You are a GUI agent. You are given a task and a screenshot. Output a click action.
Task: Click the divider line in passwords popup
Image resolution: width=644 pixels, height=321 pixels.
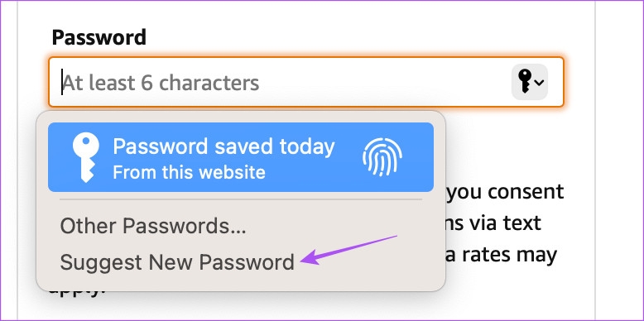[241, 200]
